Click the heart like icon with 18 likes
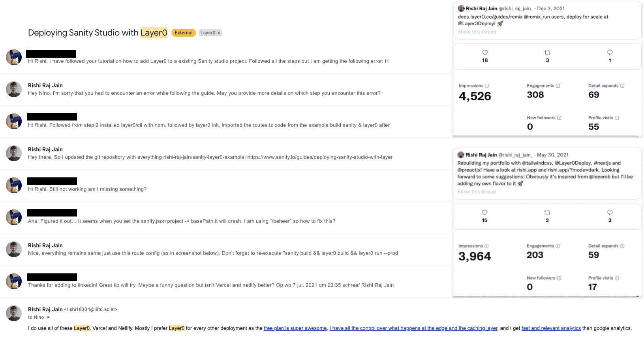644x337 pixels. (485, 53)
